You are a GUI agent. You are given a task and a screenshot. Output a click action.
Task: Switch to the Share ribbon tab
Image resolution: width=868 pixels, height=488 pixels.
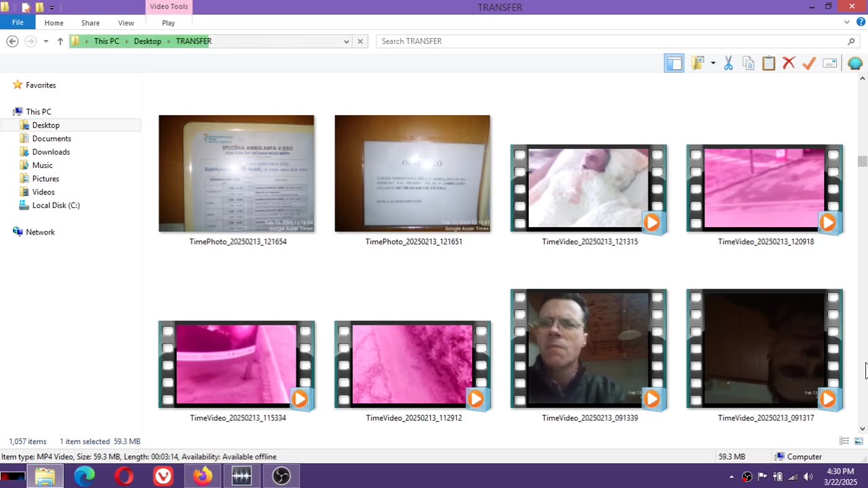[x=90, y=23]
